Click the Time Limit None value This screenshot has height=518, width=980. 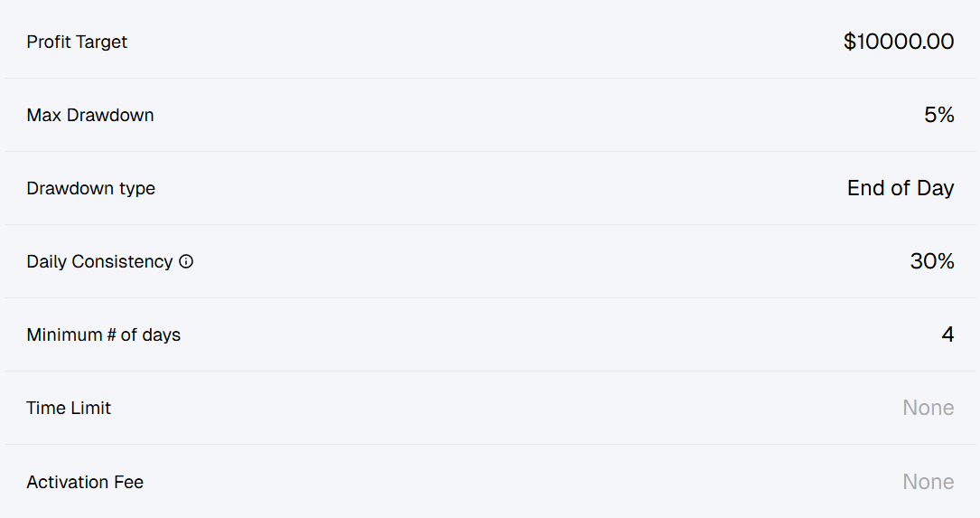click(x=929, y=408)
